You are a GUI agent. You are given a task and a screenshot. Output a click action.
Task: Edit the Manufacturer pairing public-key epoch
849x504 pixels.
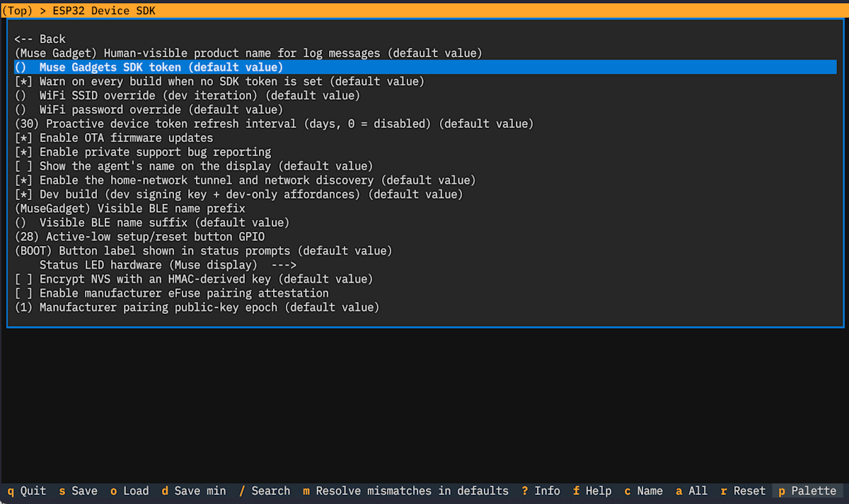tap(197, 307)
